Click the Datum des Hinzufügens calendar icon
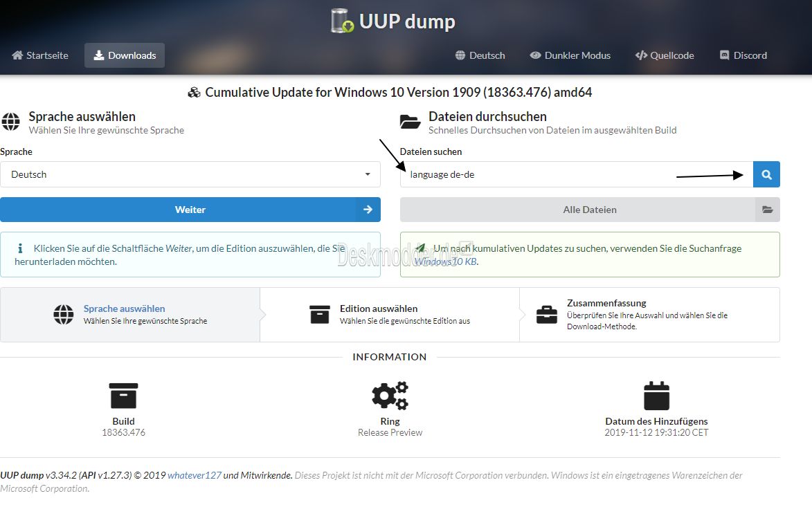Image resolution: width=812 pixels, height=507 pixels. 657,396
